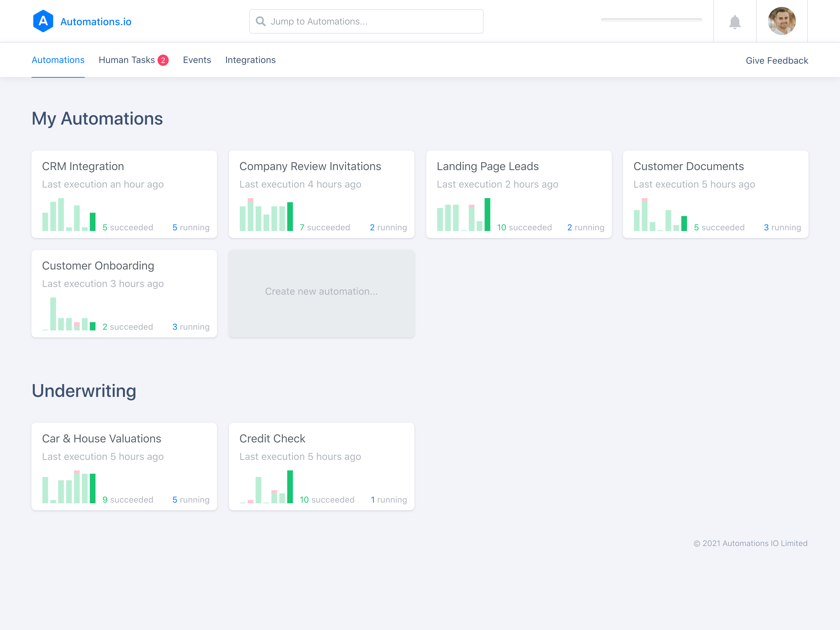Click the user profile avatar
The height and width of the screenshot is (630, 840).
[781, 21]
